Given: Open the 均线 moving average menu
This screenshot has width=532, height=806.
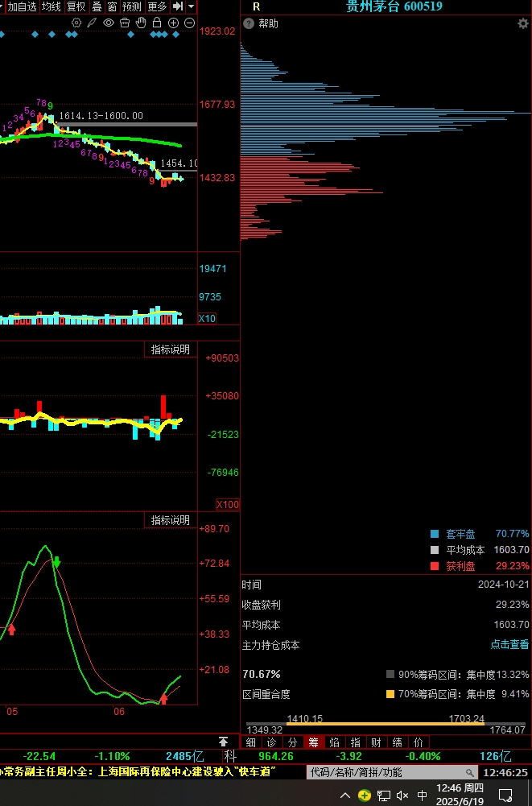Looking at the screenshot, I should pyautogui.click(x=52, y=6).
